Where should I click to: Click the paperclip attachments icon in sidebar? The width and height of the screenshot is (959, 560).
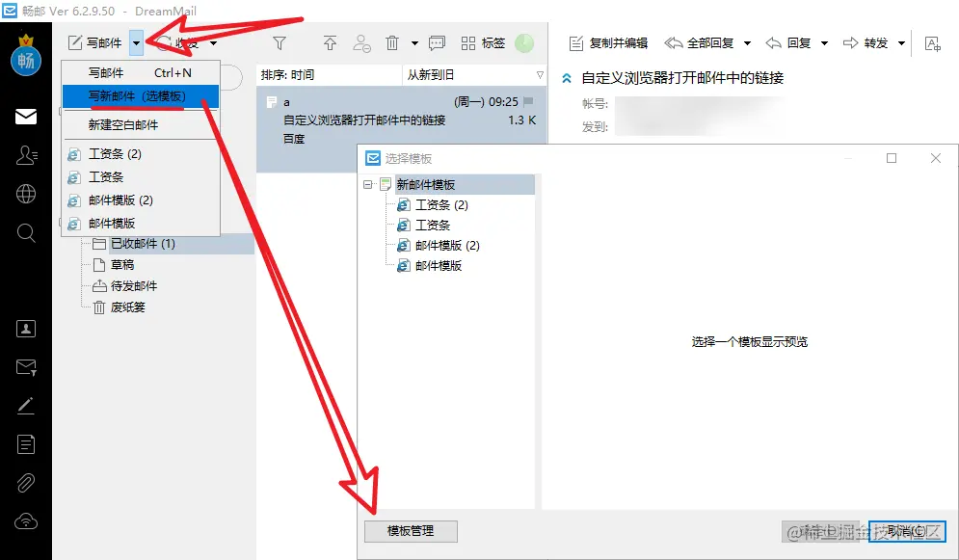click(x=26, y=483)
